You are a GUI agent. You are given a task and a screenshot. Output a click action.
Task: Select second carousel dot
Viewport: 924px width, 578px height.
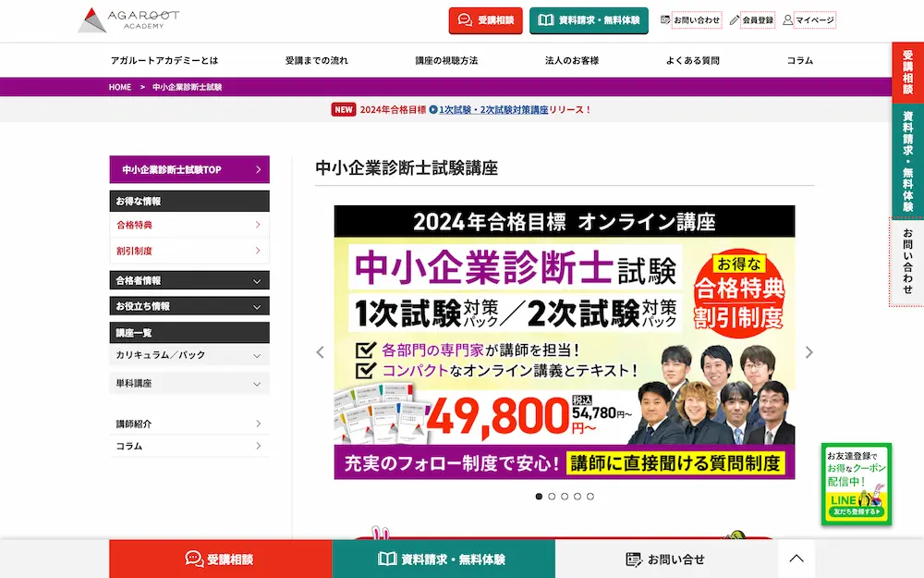(x=552, y=497)
